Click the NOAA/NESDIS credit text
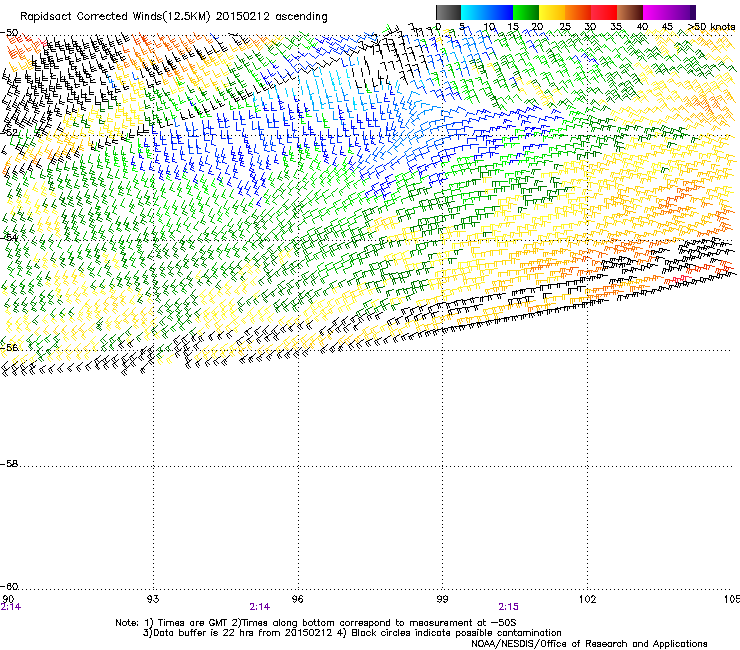 pyautogui.click(x=589, y=643)
